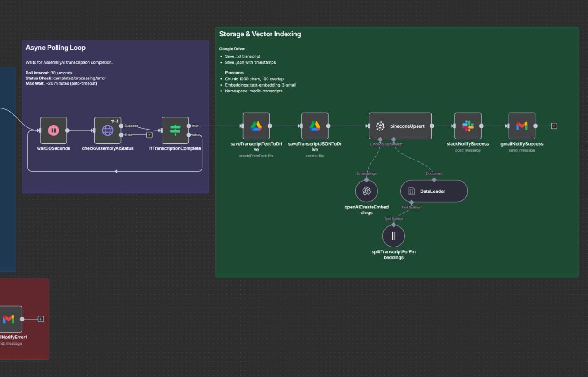Image resolution: width=588 pixels, height=377 pixels.
Task: Click the 'Max Wait: ~20 minutes' text
Action: [x=61, y=83]
